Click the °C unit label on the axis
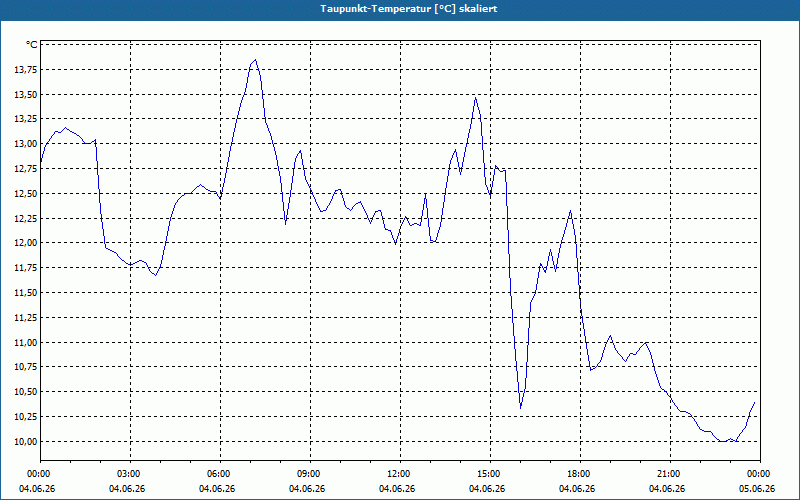This screenshot has height=500, width=800. [x=32, y=45]
